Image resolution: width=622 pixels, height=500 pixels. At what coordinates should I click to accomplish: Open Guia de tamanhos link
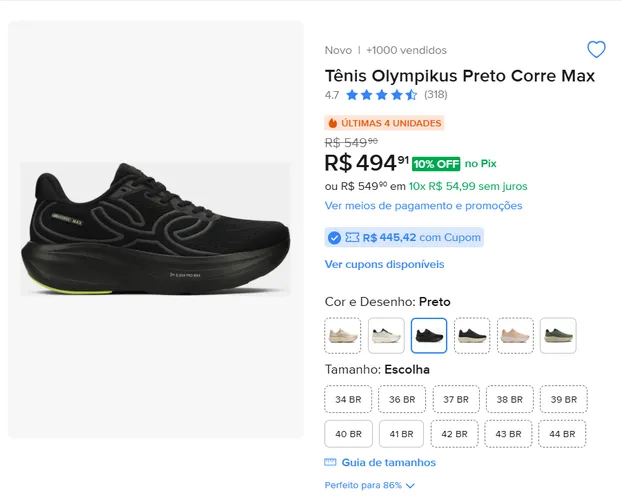point(388,462)
